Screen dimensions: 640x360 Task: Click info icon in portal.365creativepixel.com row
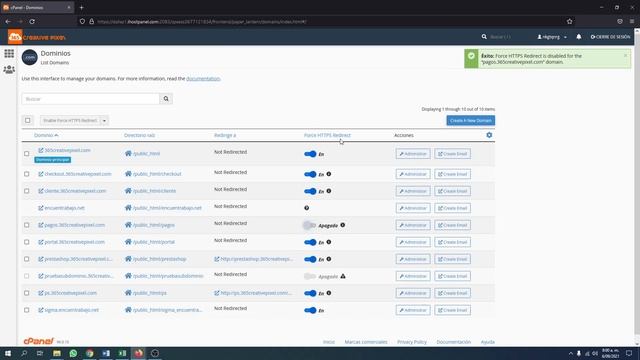[x=329, y=242]
